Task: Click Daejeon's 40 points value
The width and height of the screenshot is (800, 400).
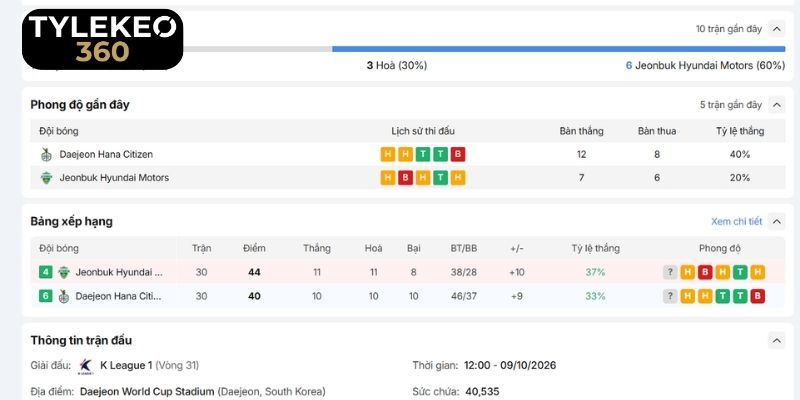Action: click(x=254, y=296)
